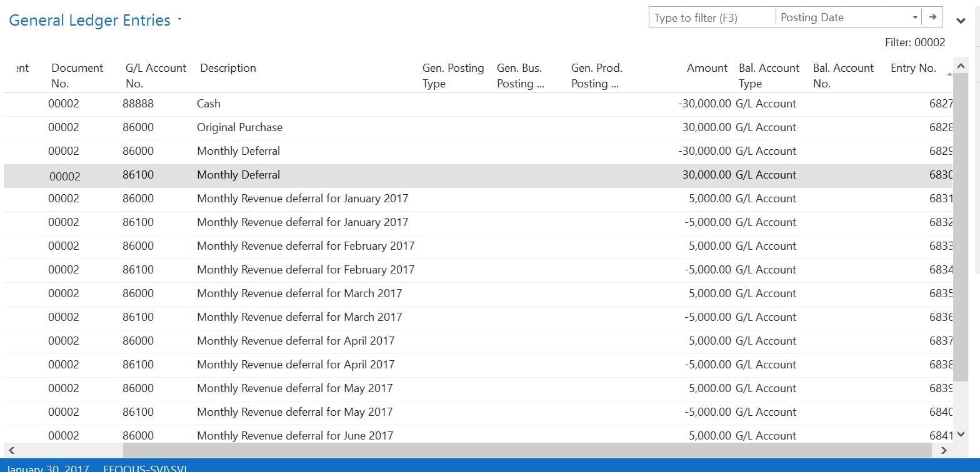Select May 2017 deferral row for account 86000

(x=477, y=388)
